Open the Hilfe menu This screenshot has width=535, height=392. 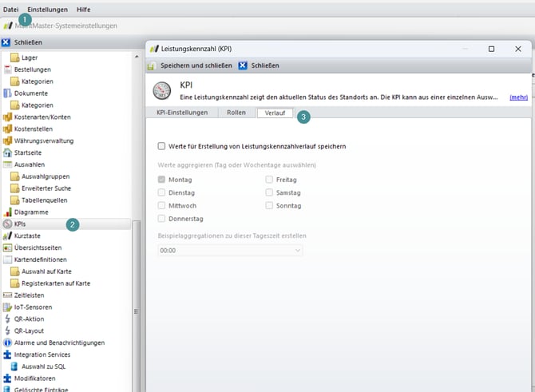coord(83,9)
